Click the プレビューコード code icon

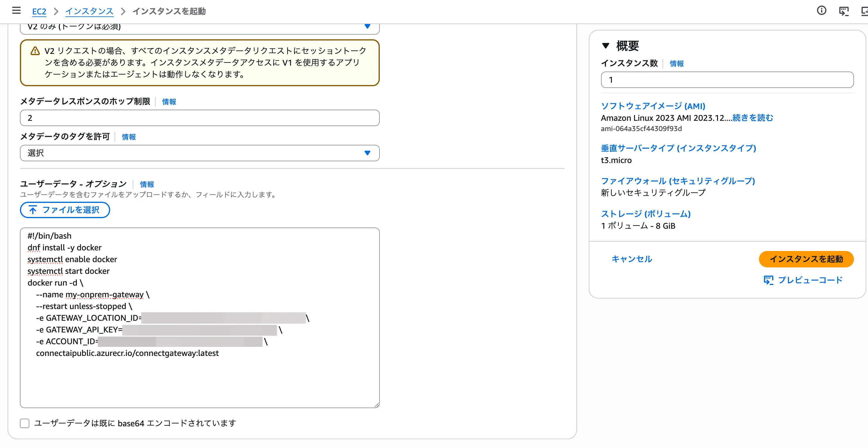(768, 280)
